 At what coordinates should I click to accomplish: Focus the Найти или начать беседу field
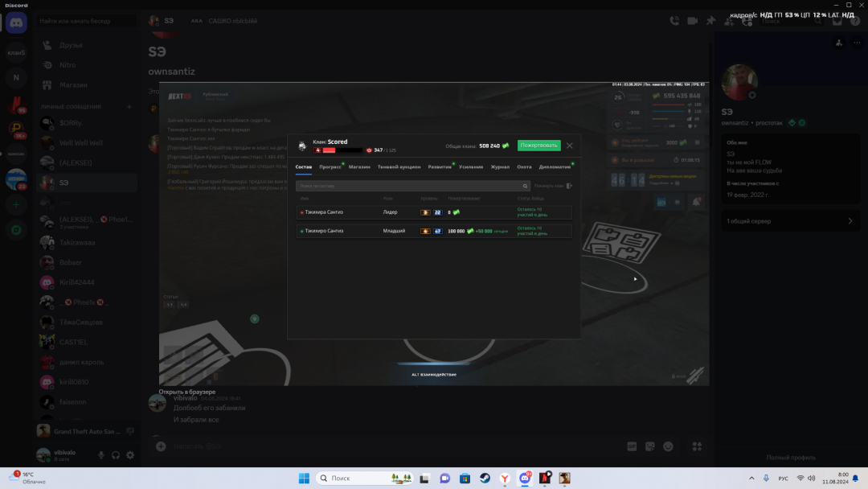[x=86, y=21]
